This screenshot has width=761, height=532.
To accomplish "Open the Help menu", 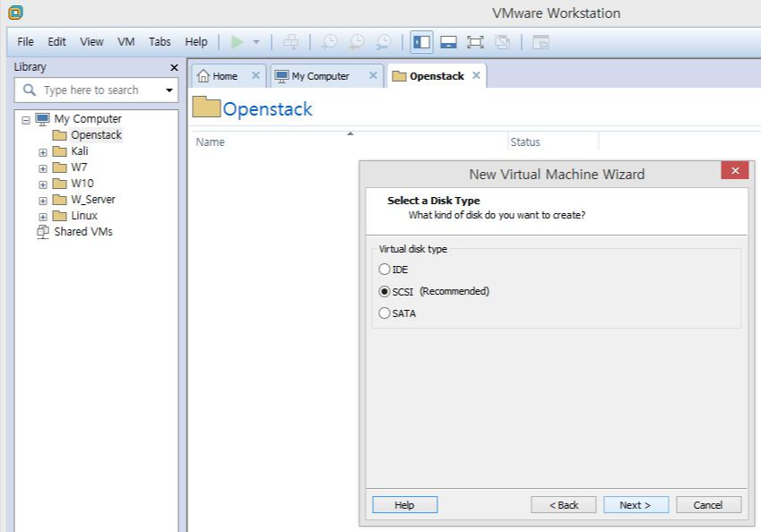I will click(196, 42).
